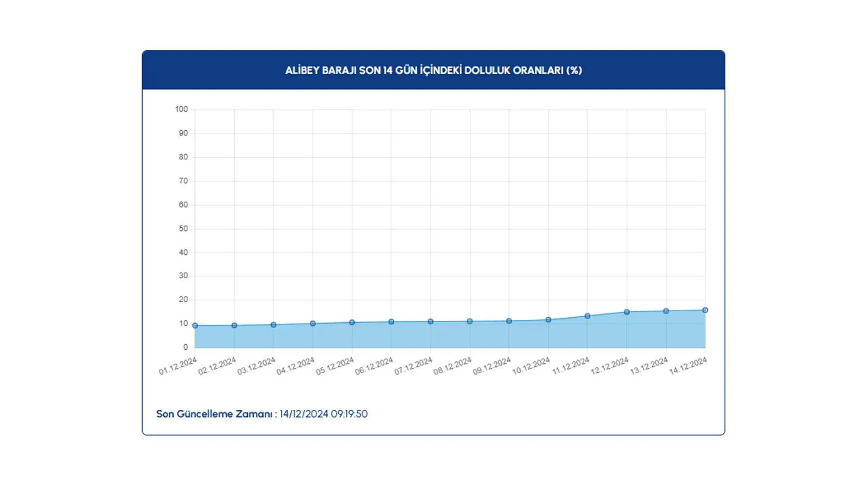
Task: Click the y-axis value 70
Action: 184,181
